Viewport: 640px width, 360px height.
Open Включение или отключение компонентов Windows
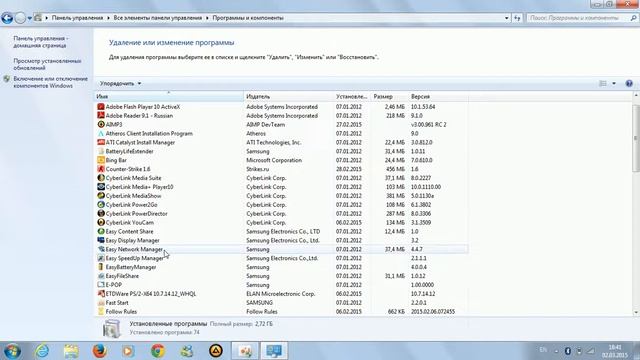click(51, 82)
